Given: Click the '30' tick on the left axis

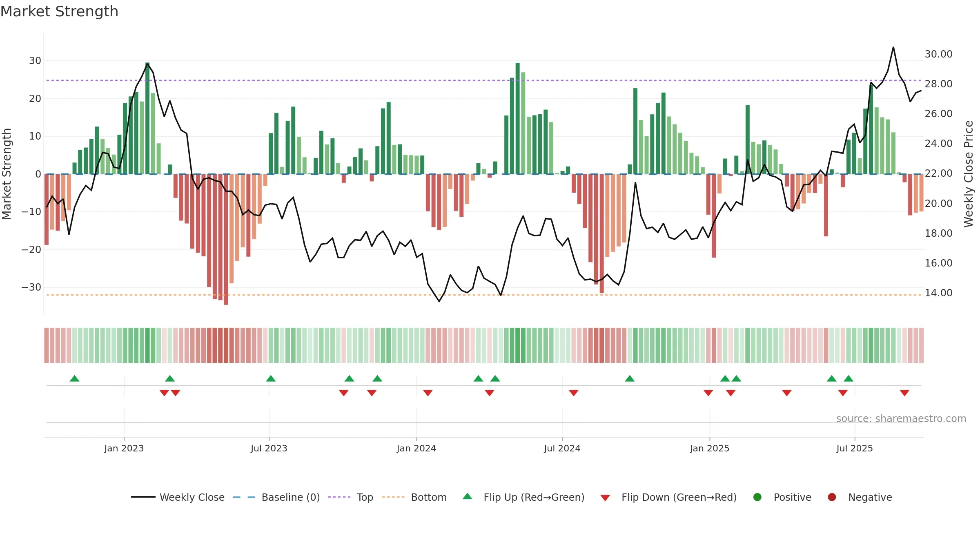Looking at the screenshot, I should click(35, 61).
